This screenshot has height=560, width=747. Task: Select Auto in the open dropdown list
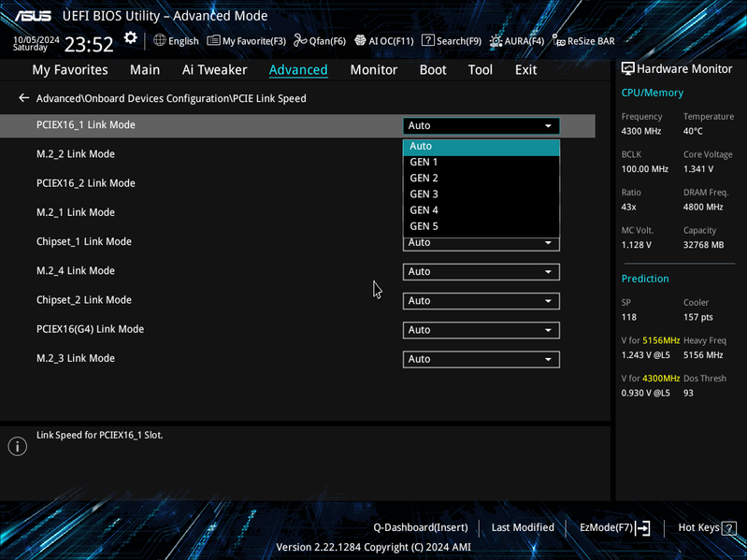pos(481,148)
